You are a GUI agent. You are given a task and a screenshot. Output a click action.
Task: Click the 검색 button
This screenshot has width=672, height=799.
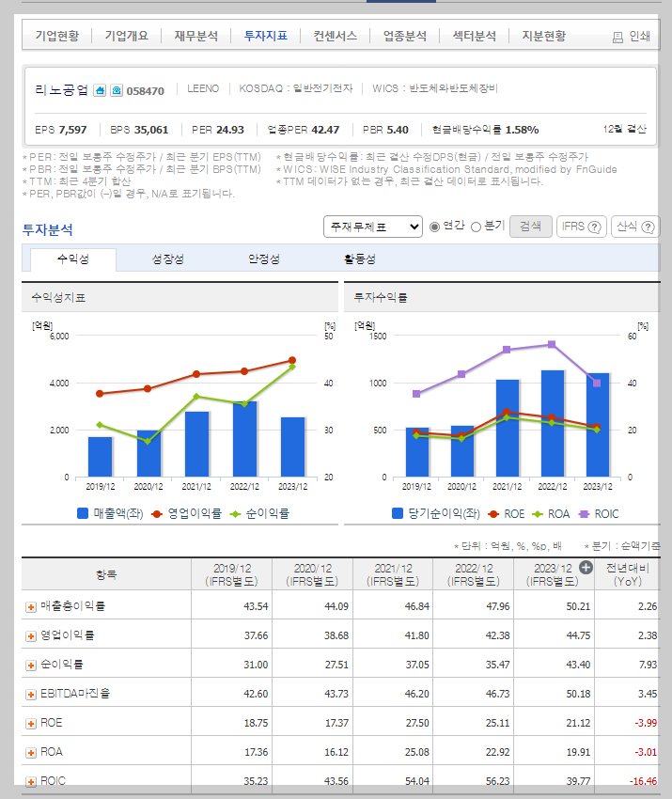coord(530,227)
